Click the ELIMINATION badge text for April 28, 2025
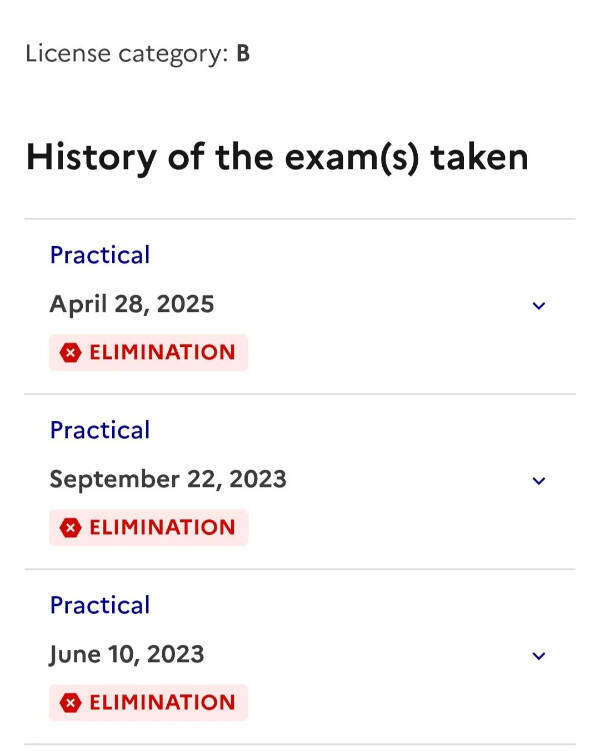The width and height of the screenshot is (600, 751). (x=162, y=352)
